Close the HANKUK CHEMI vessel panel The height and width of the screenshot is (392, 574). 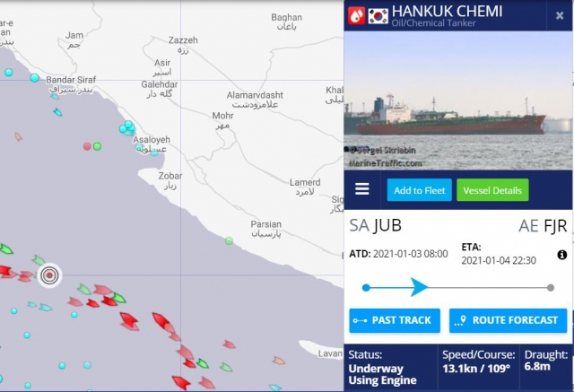560,15
